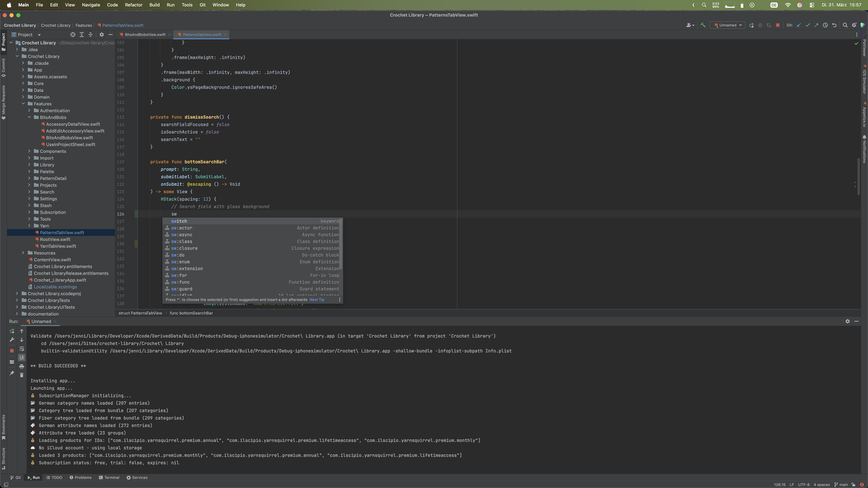Click the main branch widget in status bar

[x=841, y=485]
